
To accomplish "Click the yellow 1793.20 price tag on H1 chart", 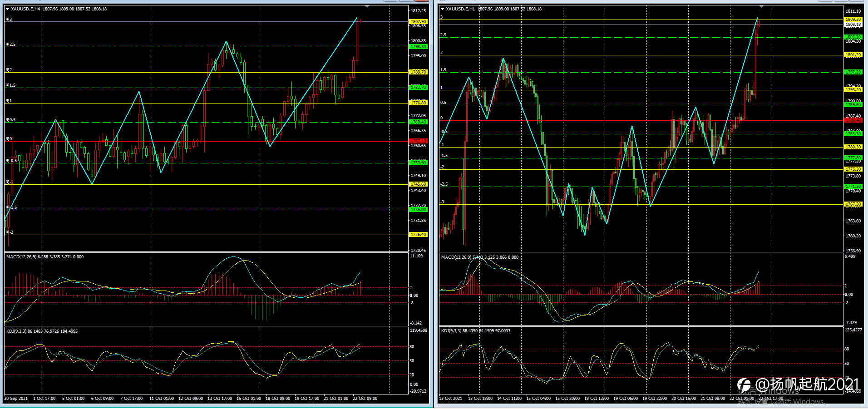I will tap(853, 90).
